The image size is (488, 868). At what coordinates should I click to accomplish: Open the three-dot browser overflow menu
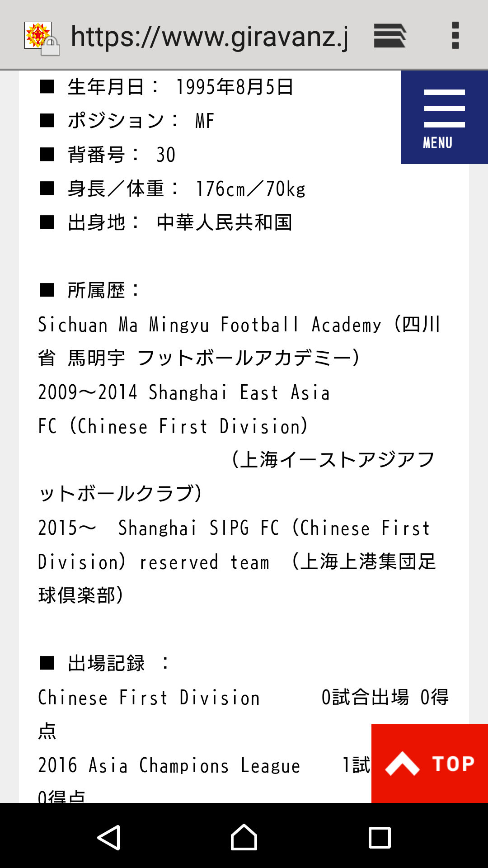coord(455,36)
